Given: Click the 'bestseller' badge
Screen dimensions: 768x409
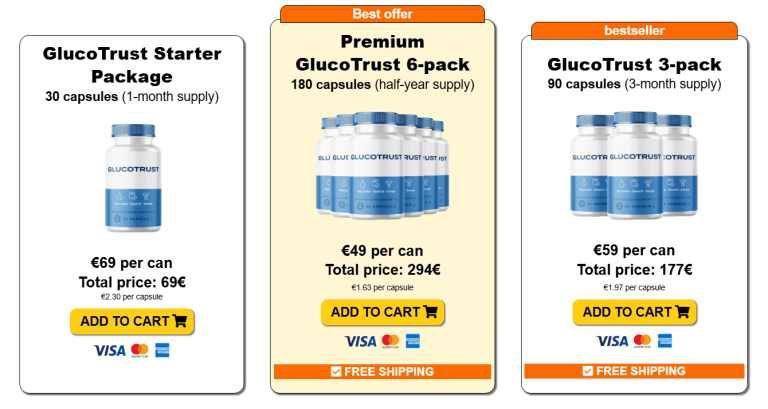Looking at the screenshot, I should 634,31.
